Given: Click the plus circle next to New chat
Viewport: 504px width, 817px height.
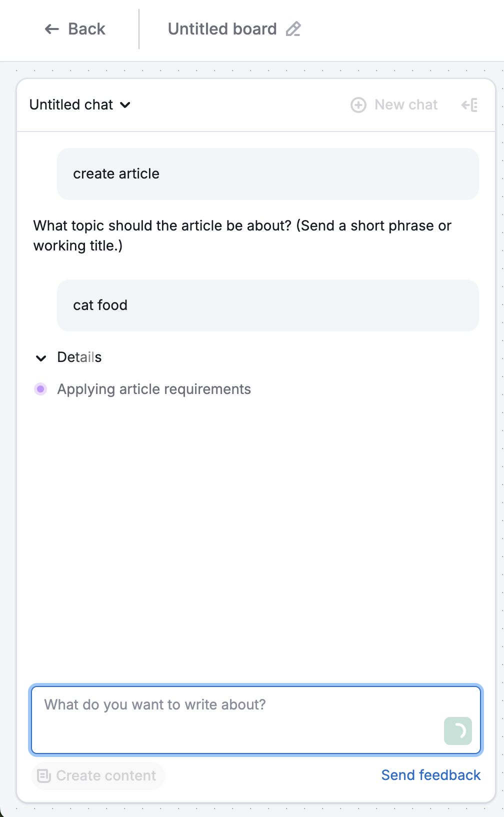Looking at the screenshot, I should [358, 104].
